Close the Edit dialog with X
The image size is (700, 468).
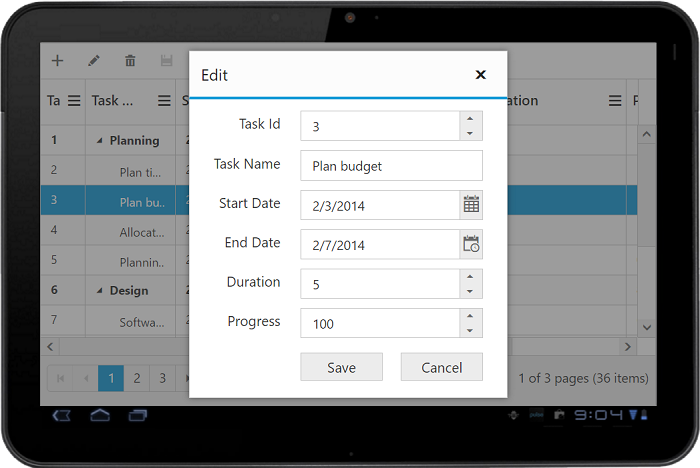pos(481,75)
